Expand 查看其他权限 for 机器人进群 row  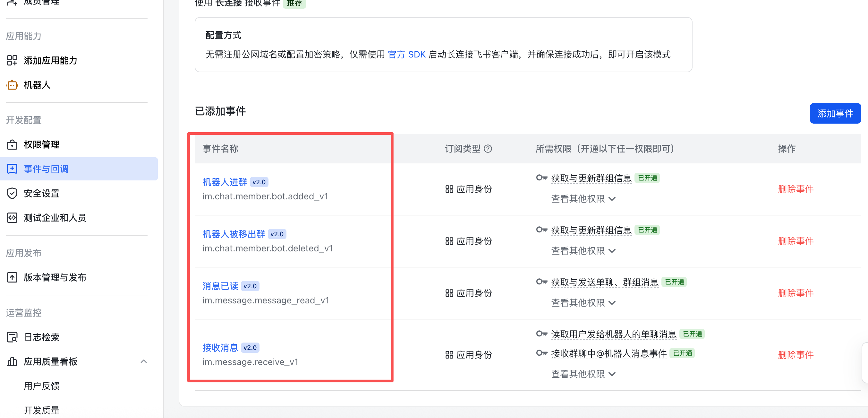coord(583,199)
